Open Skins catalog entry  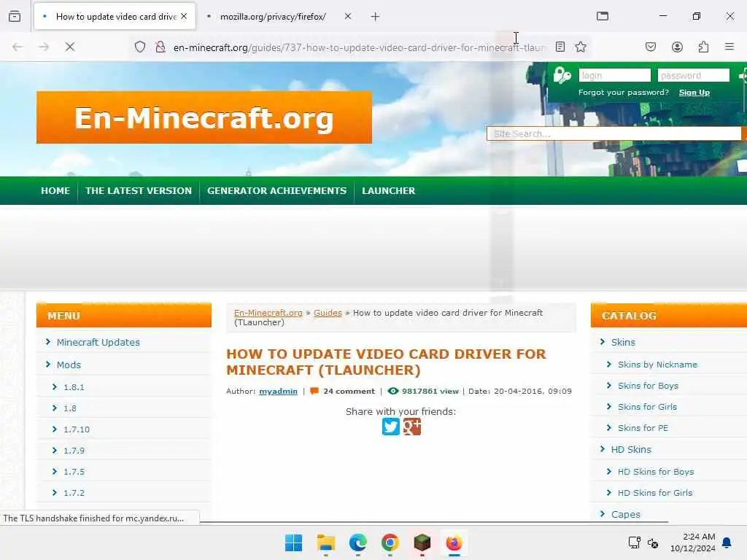click(x=623, y=343)
